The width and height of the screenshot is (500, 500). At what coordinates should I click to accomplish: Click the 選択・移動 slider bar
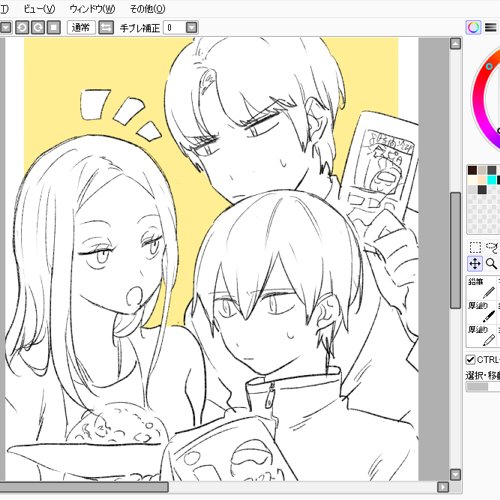pos(483,387)
